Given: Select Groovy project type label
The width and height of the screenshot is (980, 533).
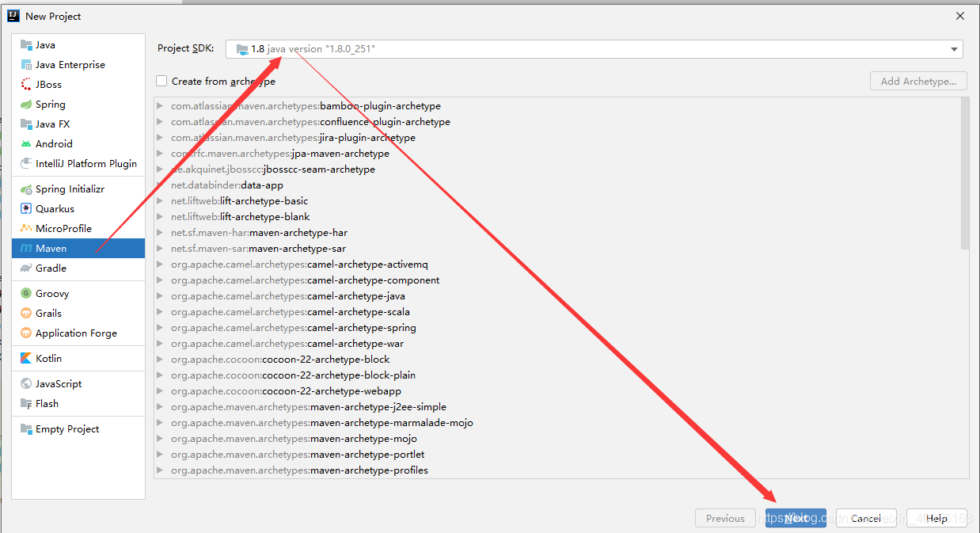Looking at the screenshot, I should pos(52,294).
